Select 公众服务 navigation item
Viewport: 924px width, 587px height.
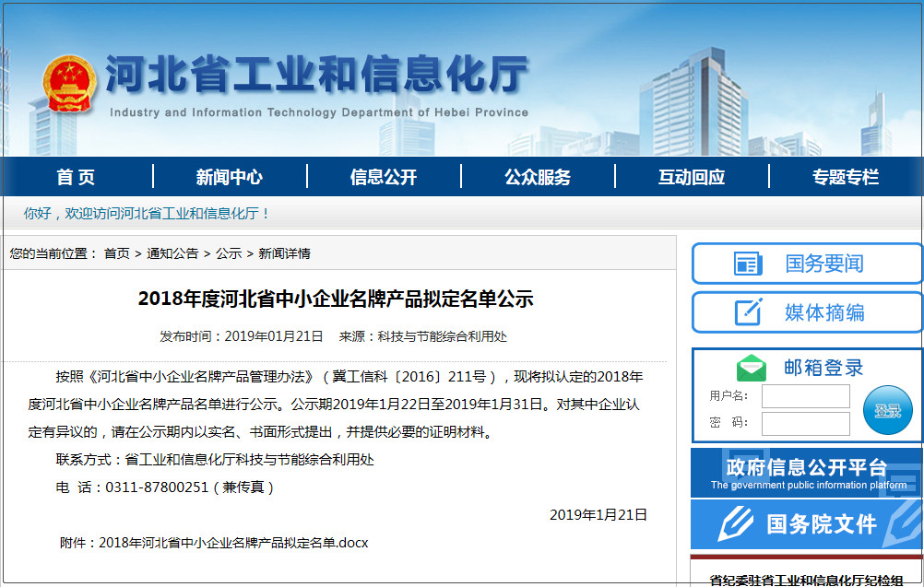click(x=537, y=177)
